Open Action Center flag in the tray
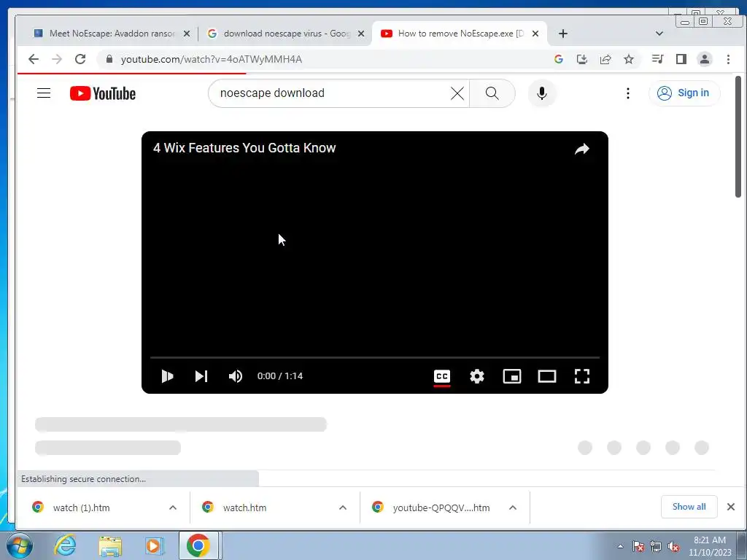 638,546
